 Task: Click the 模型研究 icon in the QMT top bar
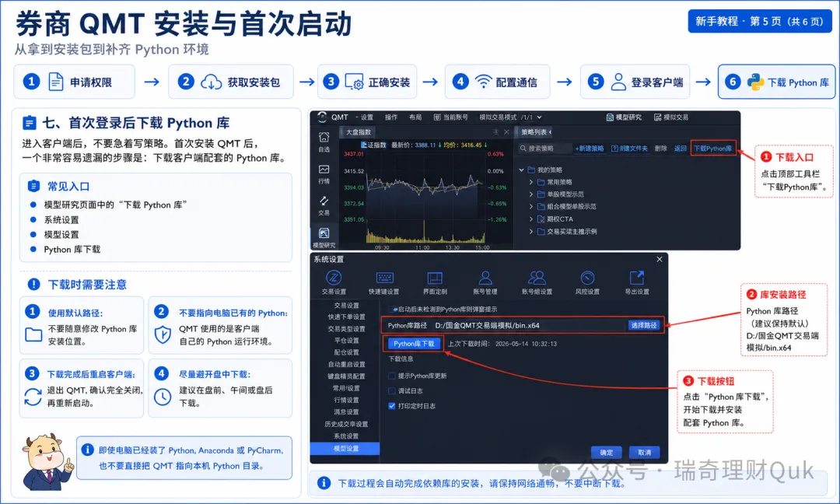click(610, 117)
